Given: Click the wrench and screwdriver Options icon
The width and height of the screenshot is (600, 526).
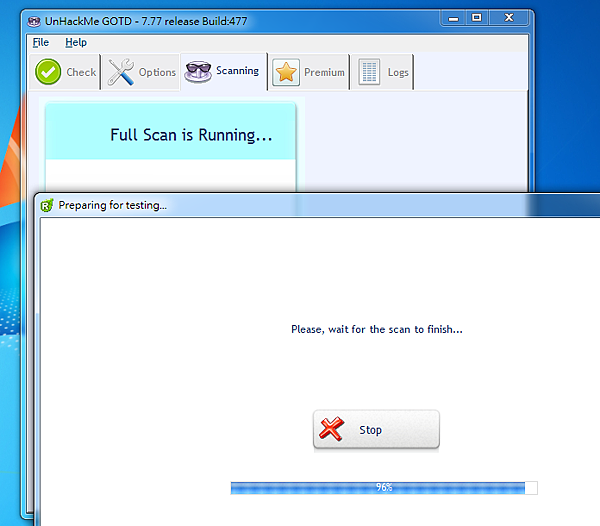Looking at the screenshot, I should tap(121, 72).
